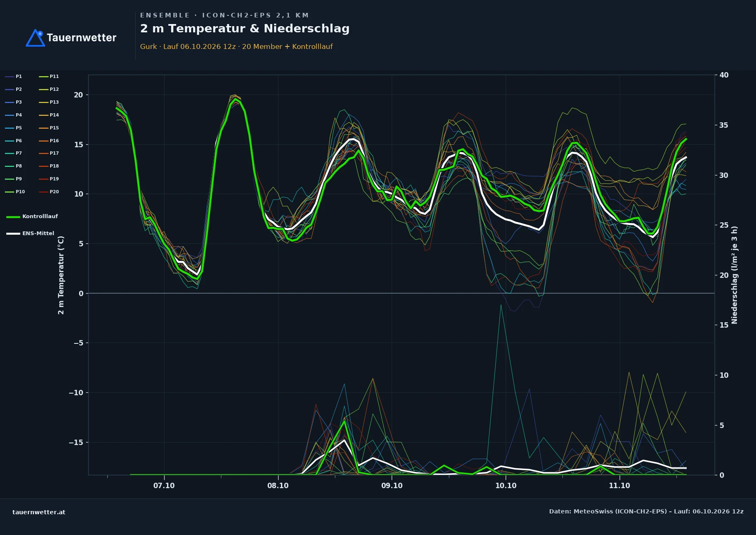Select the P16 legend entry
The height and width of the screenshot is (535, 756).
(x=49, y=141)
